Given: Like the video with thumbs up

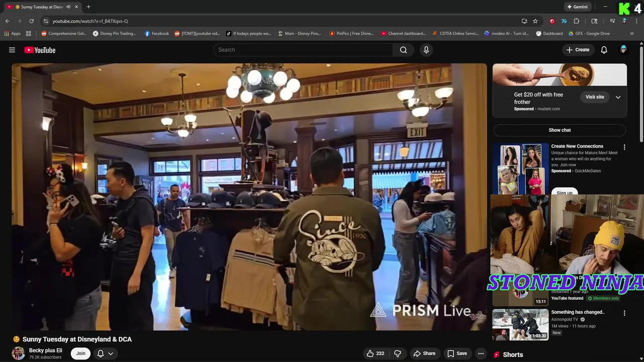Looking at the screenshot, I should [x=375, y=353].
